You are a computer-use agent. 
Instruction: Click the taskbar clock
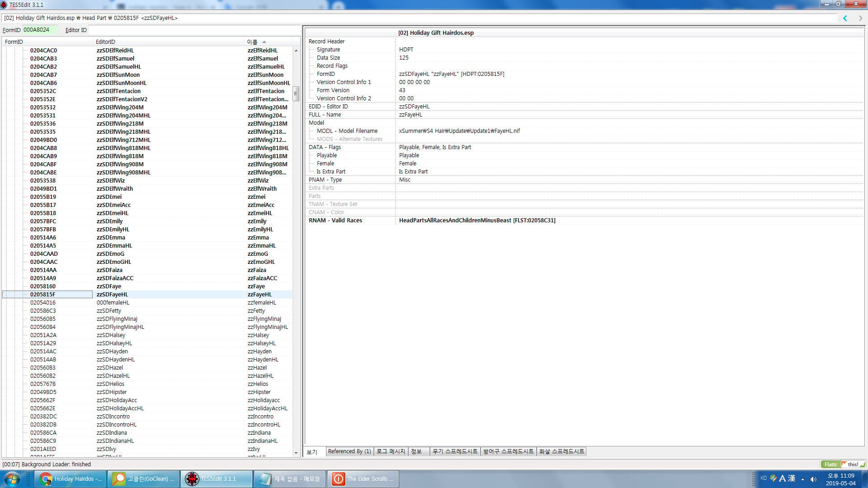(x=840, y=479)
